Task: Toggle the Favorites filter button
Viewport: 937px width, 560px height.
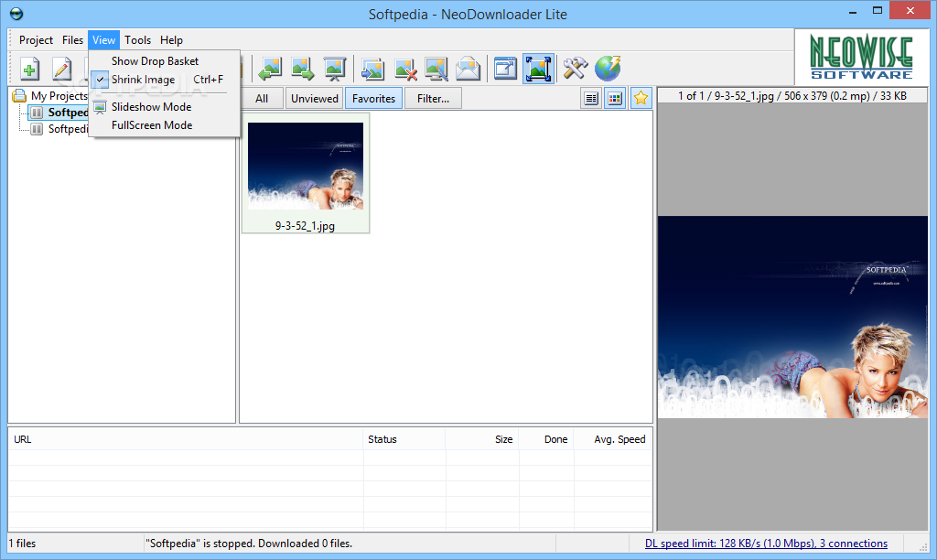Action: pos(373,99)
